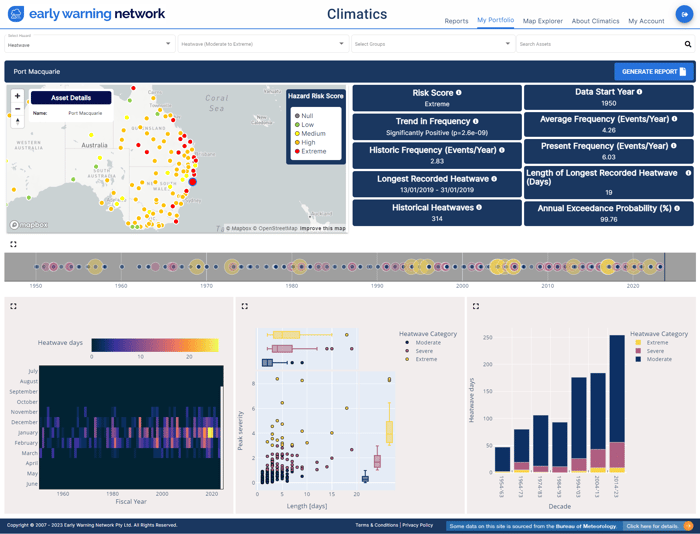Show info for Annual Exceedance Probability
This screenshot has height=534, width=700.
click(677, 208)
